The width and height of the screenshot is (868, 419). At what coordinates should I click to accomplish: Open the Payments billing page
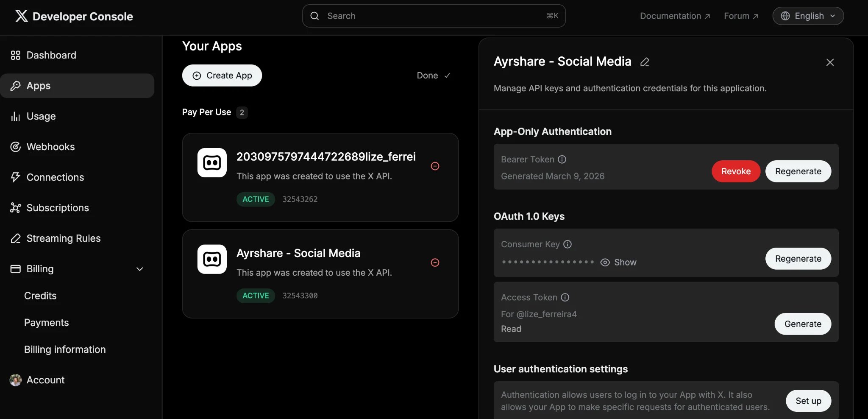(x=46, y=323)
